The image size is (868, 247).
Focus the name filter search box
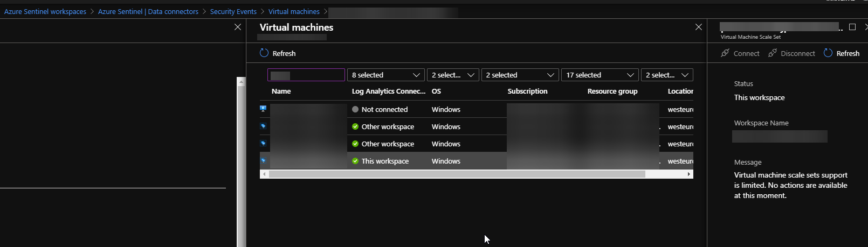click(306, 75)
